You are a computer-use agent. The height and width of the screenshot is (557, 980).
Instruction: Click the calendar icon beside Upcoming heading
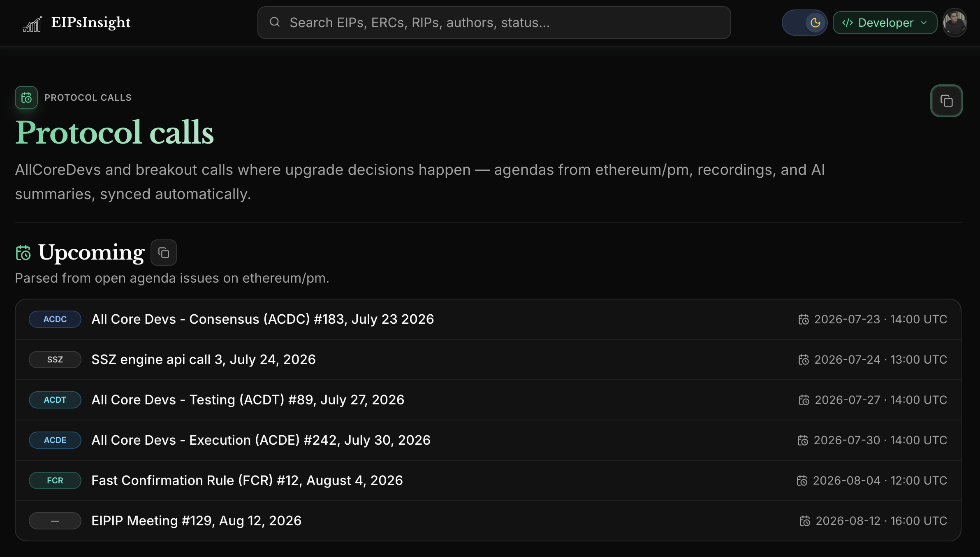click(x=23, y=253)
